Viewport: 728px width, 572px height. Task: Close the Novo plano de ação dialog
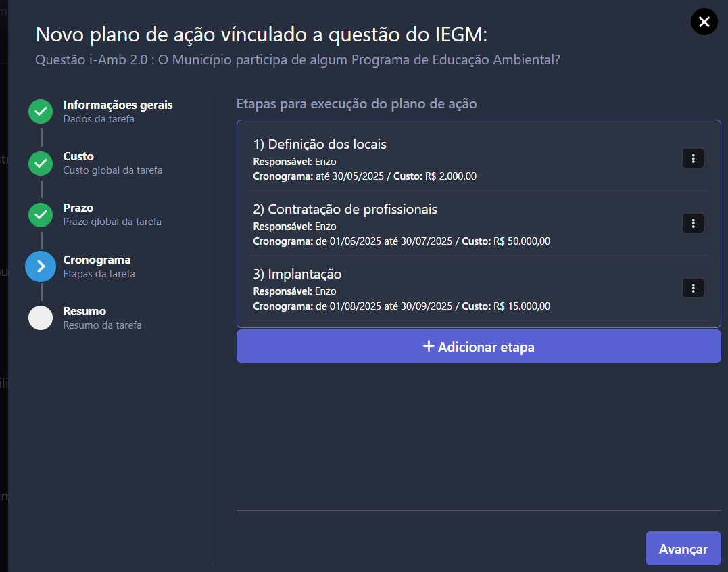(704, 22)
